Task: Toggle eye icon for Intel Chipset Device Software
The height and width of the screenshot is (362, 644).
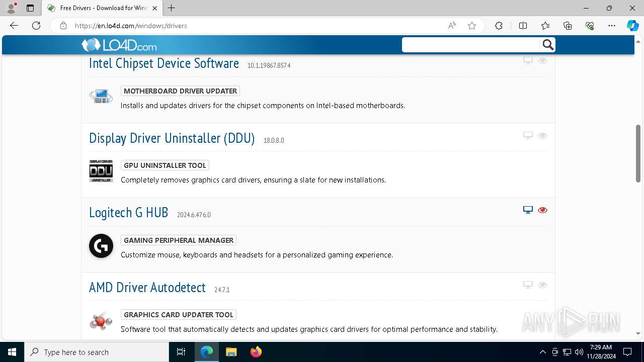Action: 542,60
